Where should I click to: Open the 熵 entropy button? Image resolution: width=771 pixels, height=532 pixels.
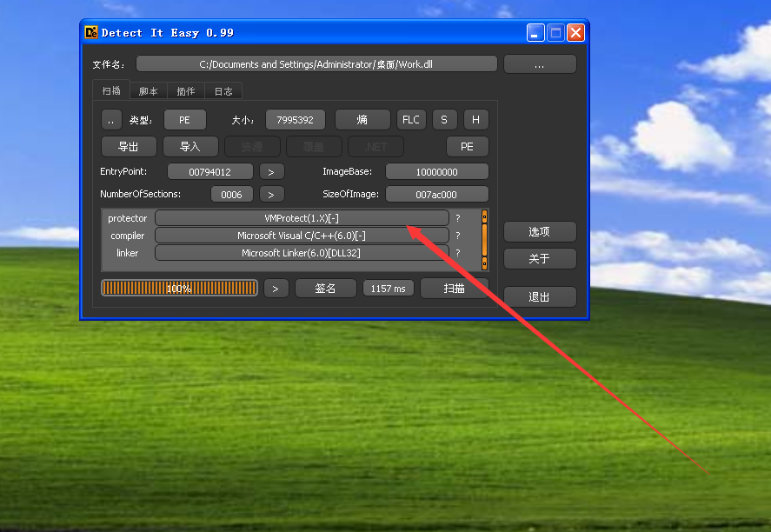[362, 119]
